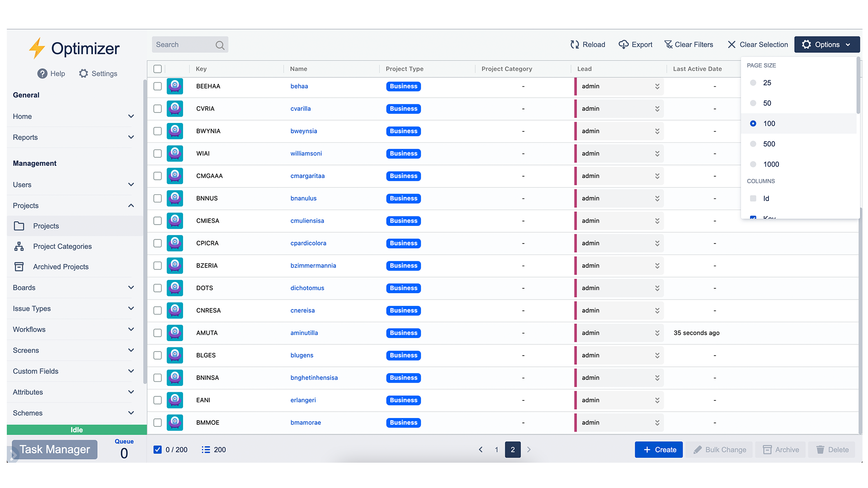
Task: Collapse the Options dropdown button
Action: pyautogui.click(x=827, y=44)
